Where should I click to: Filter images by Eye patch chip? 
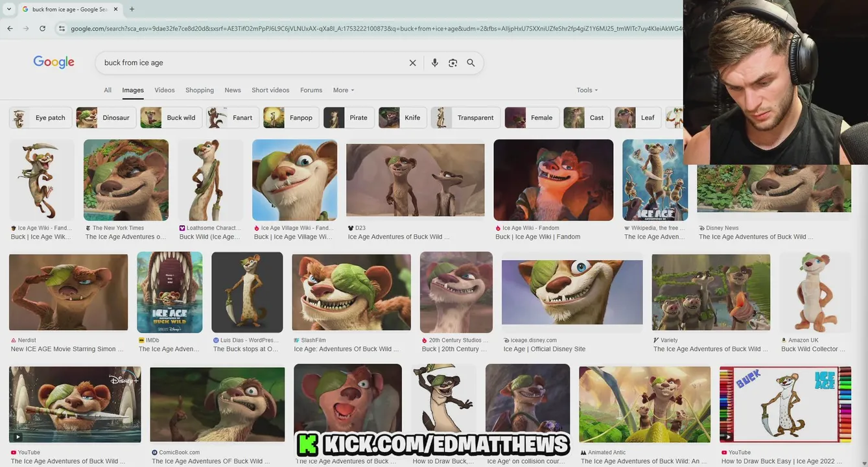(x=40, y=118)
